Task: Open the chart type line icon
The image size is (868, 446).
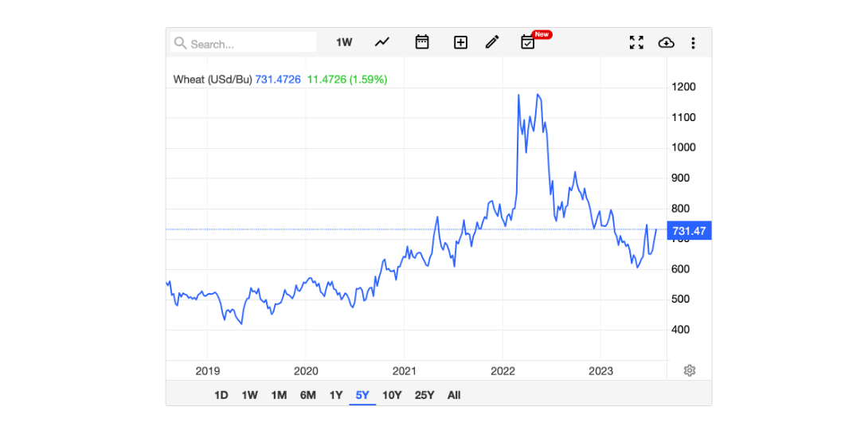Action: point(382,42)
